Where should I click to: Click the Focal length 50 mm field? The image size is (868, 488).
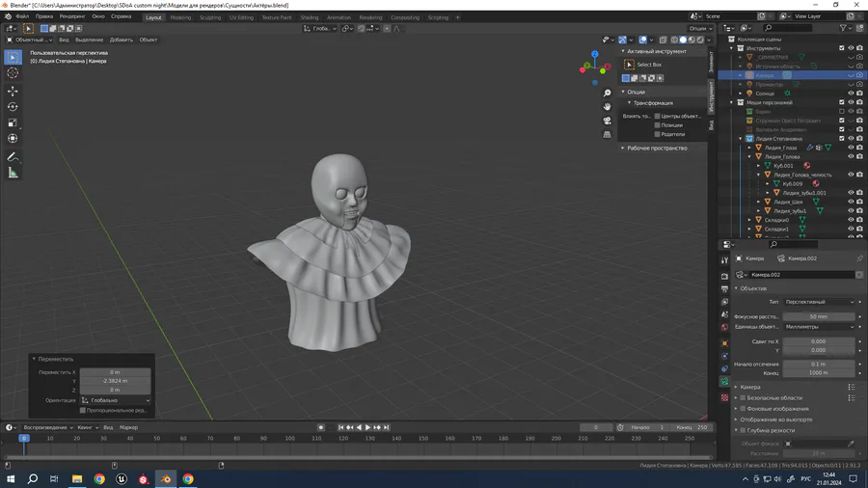click(x=819, y=317)
